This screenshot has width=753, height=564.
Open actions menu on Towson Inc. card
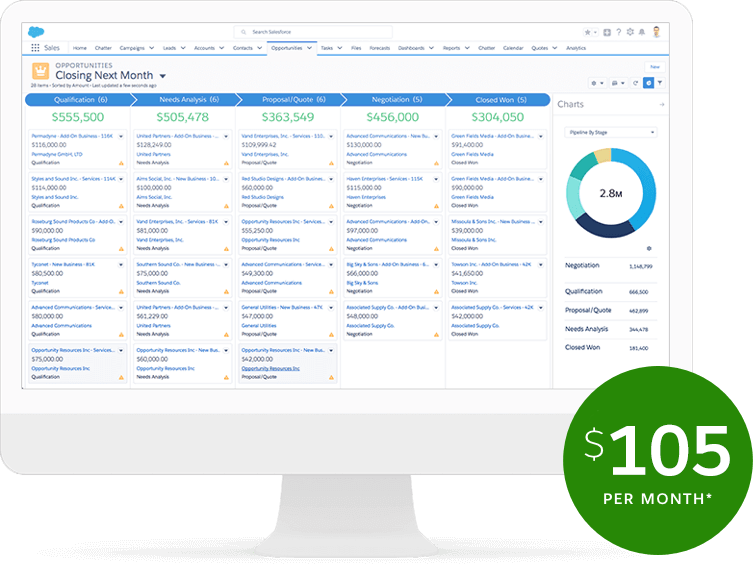(x=541, y=265)
